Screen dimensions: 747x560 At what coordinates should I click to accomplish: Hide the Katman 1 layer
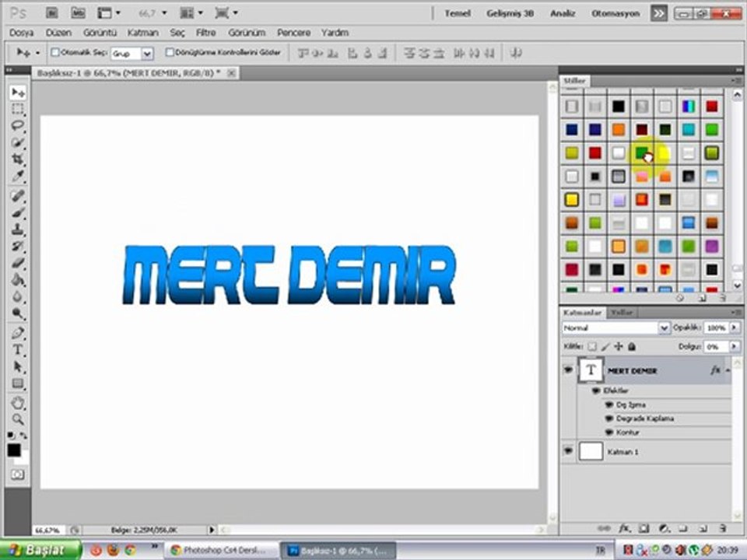pos(568,450)
